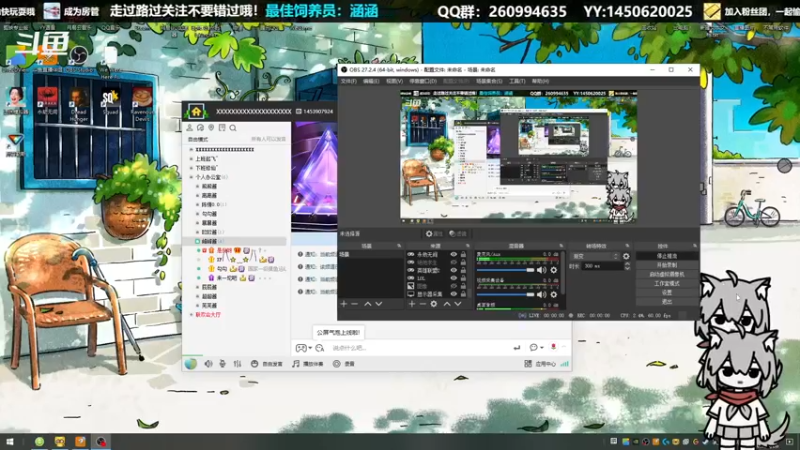Open 麦克风/Aux channel settings gear

tap(554, 270)
